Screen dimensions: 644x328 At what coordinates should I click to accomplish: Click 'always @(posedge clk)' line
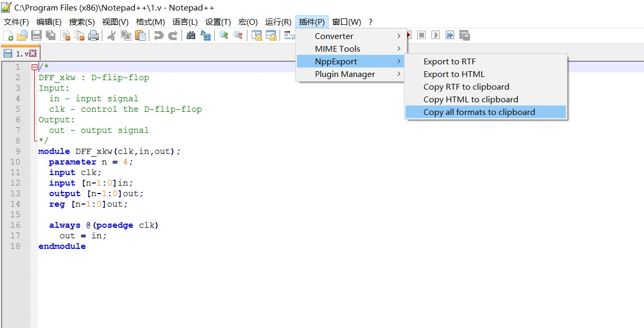(104, 225)
